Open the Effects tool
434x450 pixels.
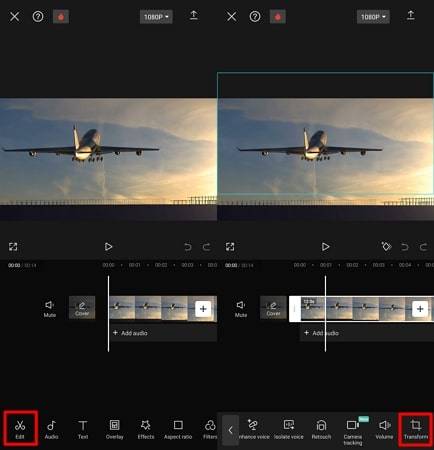[146, 429]
